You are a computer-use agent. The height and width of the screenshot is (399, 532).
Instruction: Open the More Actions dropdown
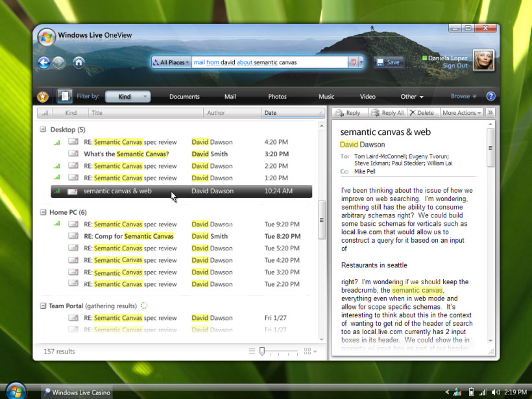[x=462, y=113]
